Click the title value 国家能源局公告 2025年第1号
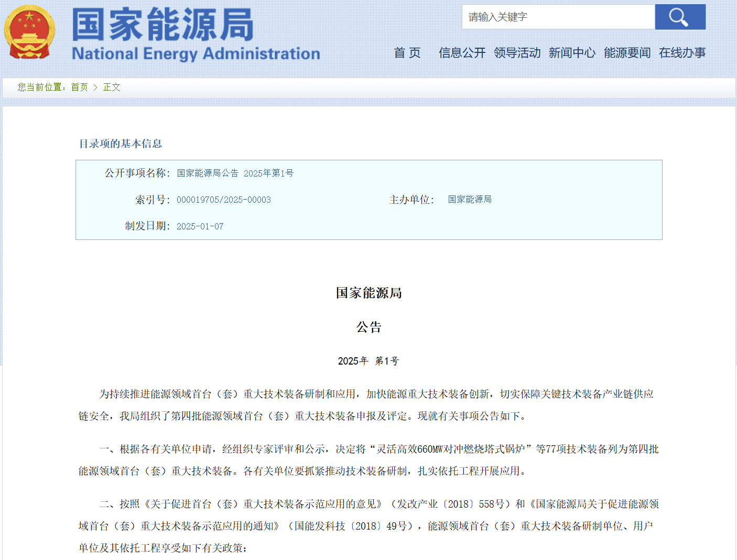737x560 pixels. [x=235, y=173]
